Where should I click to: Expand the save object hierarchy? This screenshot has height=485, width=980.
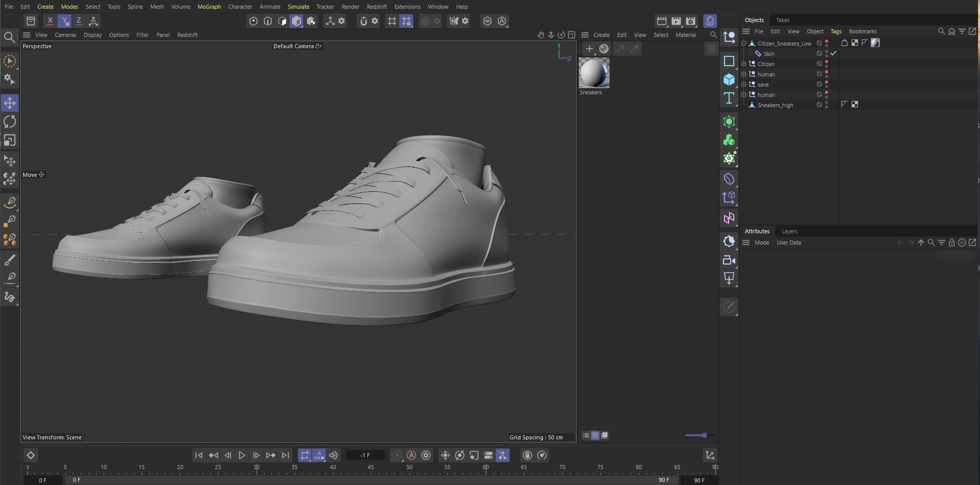pos(743,85)
